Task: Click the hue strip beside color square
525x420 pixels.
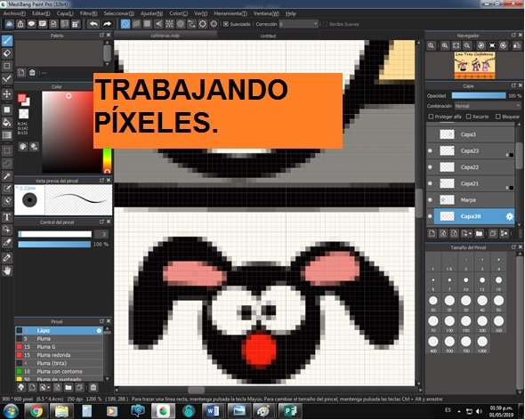Action: (107, 161)
